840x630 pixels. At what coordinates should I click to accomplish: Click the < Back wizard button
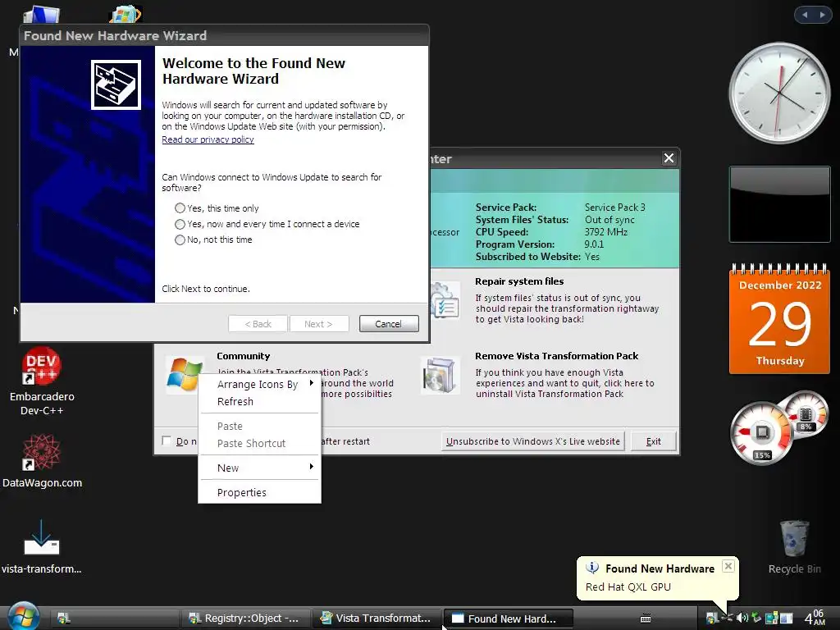point(258,323)
